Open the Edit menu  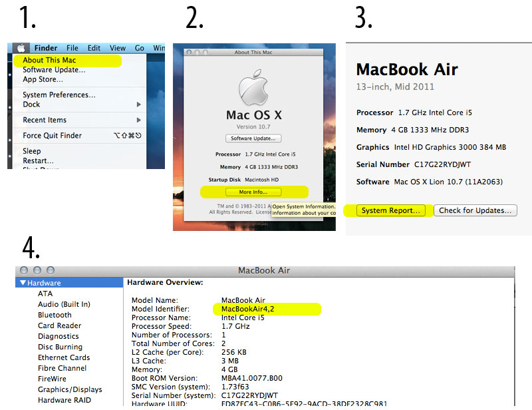[94, 48]
